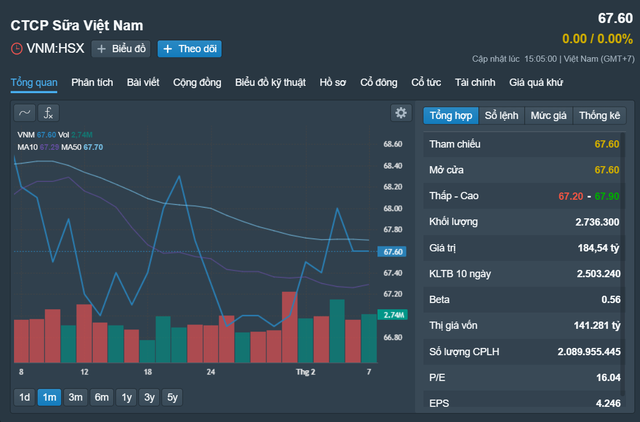Open chart settings gear icon
This screenshot has width=640, height=422.
(401, 113)
